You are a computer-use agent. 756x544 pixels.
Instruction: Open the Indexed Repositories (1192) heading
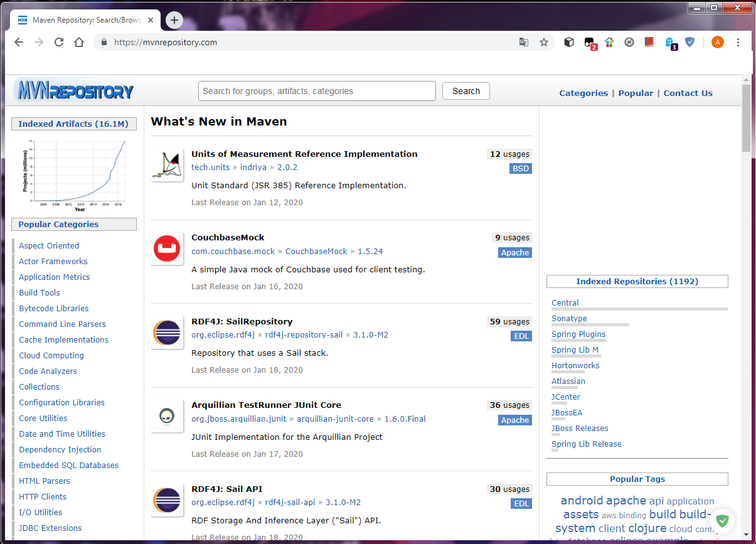pos(637,281)
